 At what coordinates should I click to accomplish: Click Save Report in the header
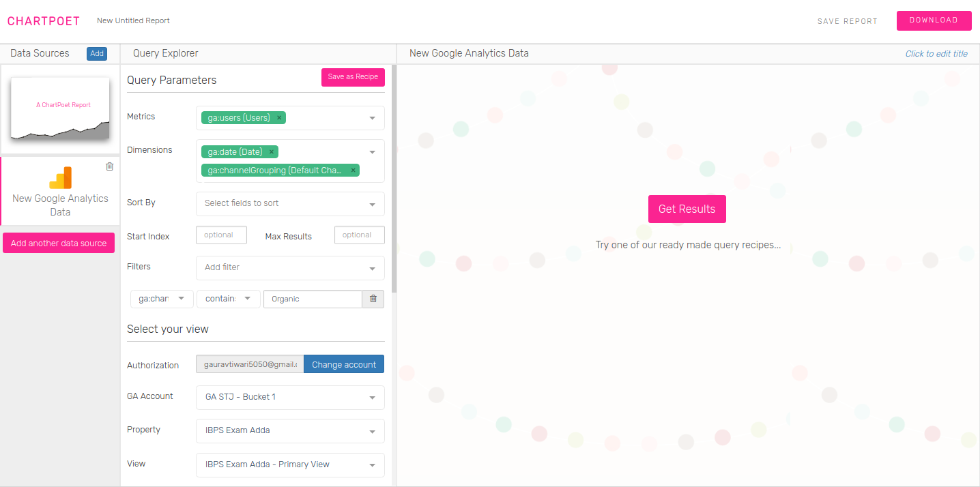(x=848, y=21)
